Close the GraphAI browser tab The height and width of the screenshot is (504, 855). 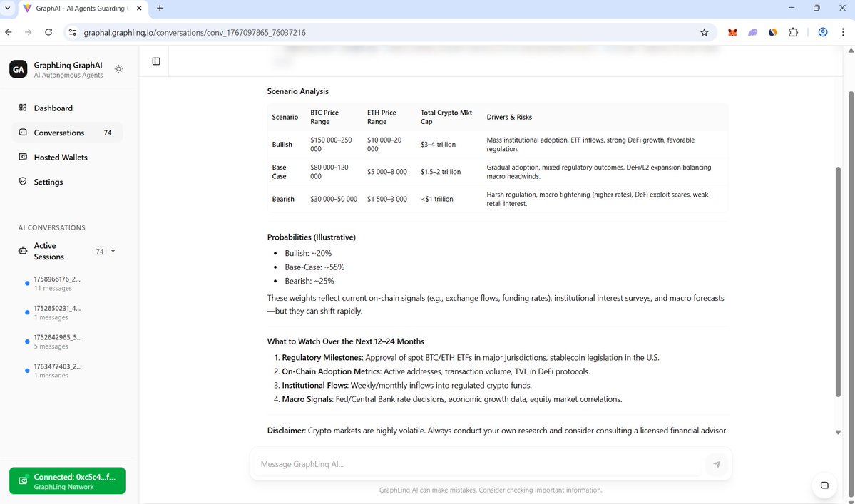click(139, 8)
